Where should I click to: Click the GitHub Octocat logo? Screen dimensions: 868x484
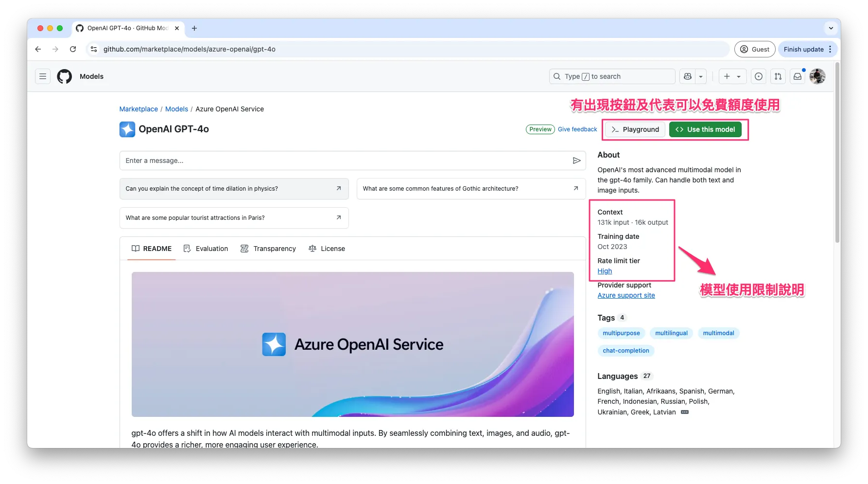click(64, 76)
